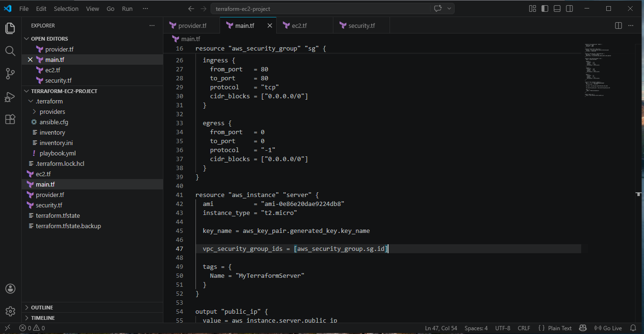The image size is (644, 334).
Task: Click CRLF end of line setting
Action: tap(524, 328)
